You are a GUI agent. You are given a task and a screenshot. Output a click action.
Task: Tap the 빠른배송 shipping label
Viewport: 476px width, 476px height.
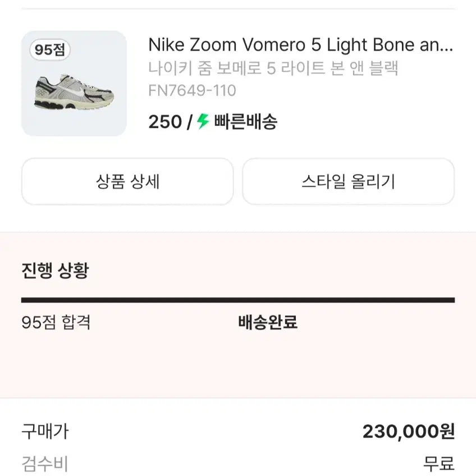click(x=245, y=121)
